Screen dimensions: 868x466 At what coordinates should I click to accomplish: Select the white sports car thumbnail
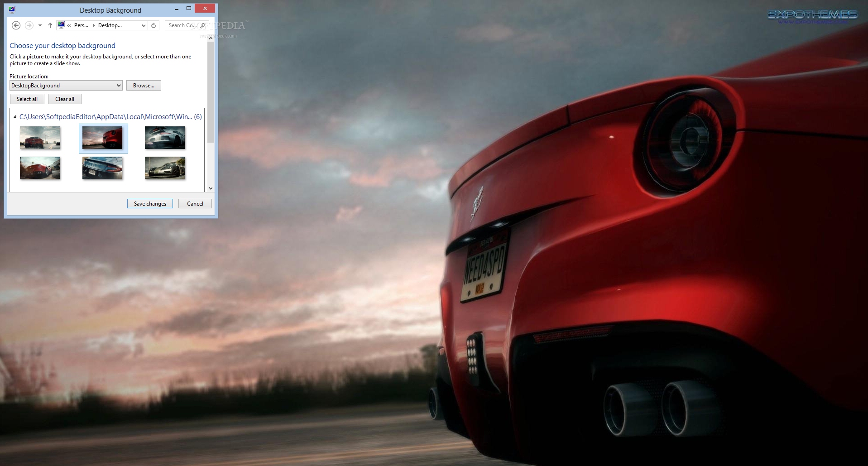[x=165, y=138]
